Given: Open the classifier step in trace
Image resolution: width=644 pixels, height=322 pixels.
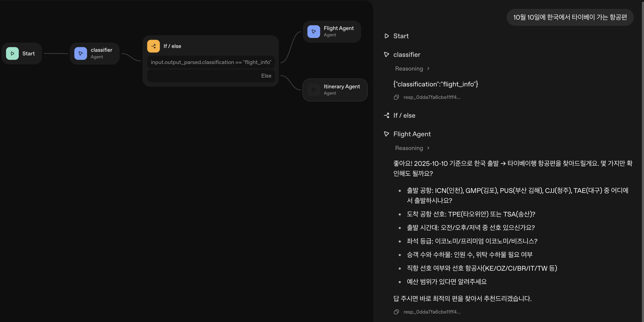Looking at the screenshot, I should 407,55.
